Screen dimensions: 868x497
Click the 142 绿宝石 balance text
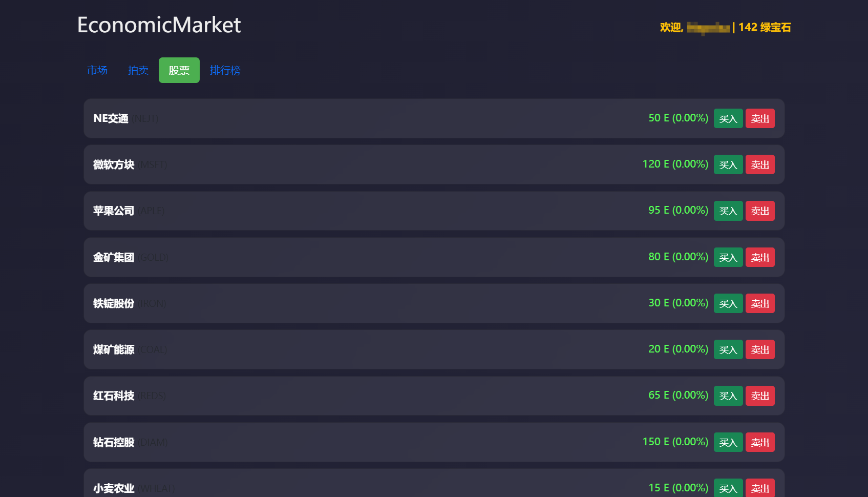[x=765, y=27]
